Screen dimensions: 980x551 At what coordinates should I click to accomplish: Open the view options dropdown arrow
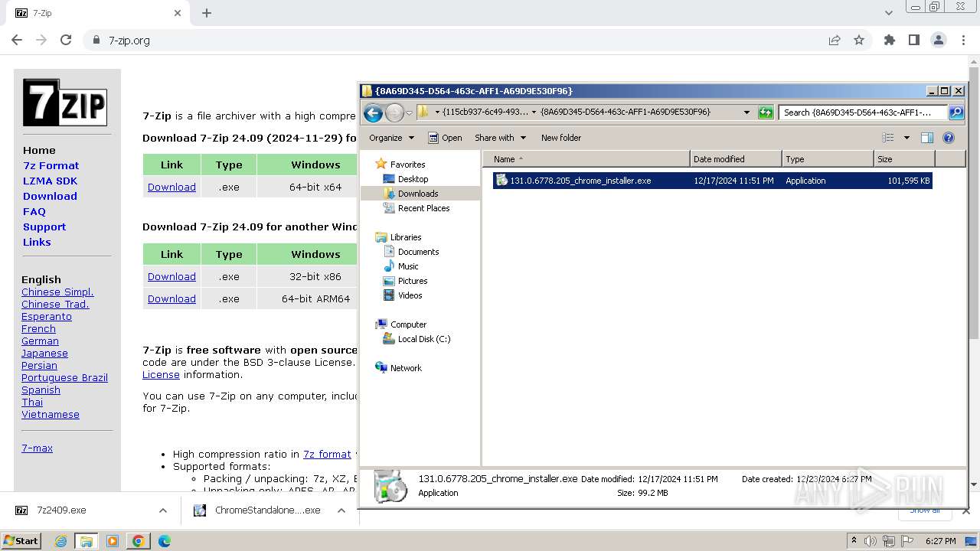coord(906,138)
